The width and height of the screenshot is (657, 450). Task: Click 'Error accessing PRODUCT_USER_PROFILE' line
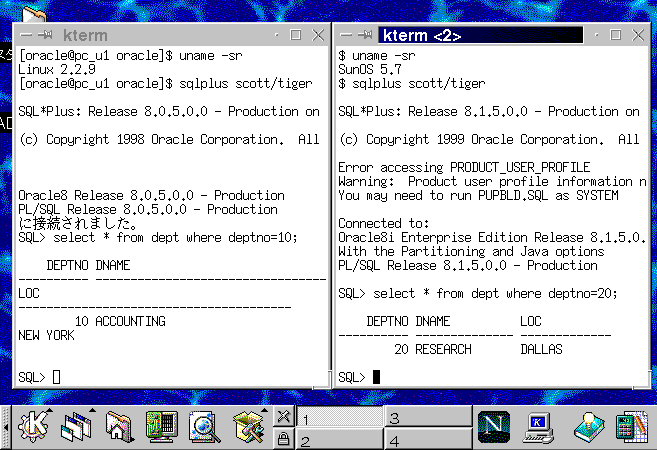464,168
